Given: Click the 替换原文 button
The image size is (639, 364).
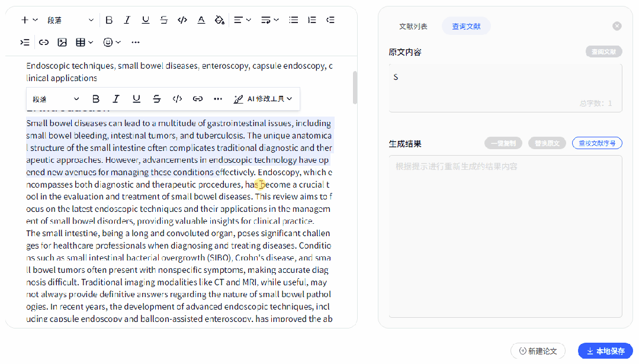Looking at the screenshot, I should (x=547, y=143).
